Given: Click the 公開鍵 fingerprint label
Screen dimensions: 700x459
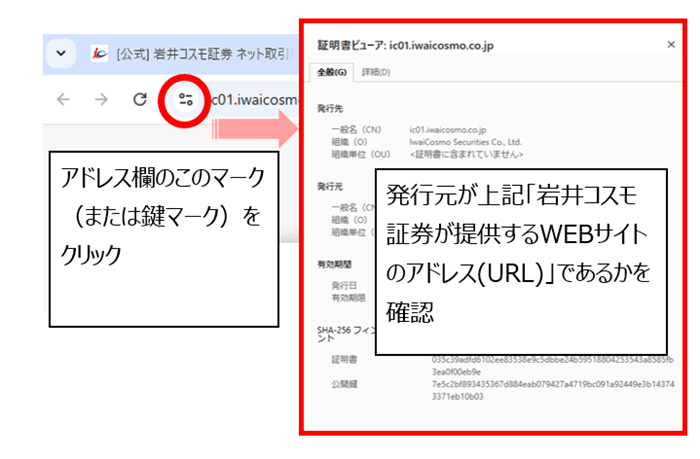Looking at the screenshot, I should click(x=344, y=384).
